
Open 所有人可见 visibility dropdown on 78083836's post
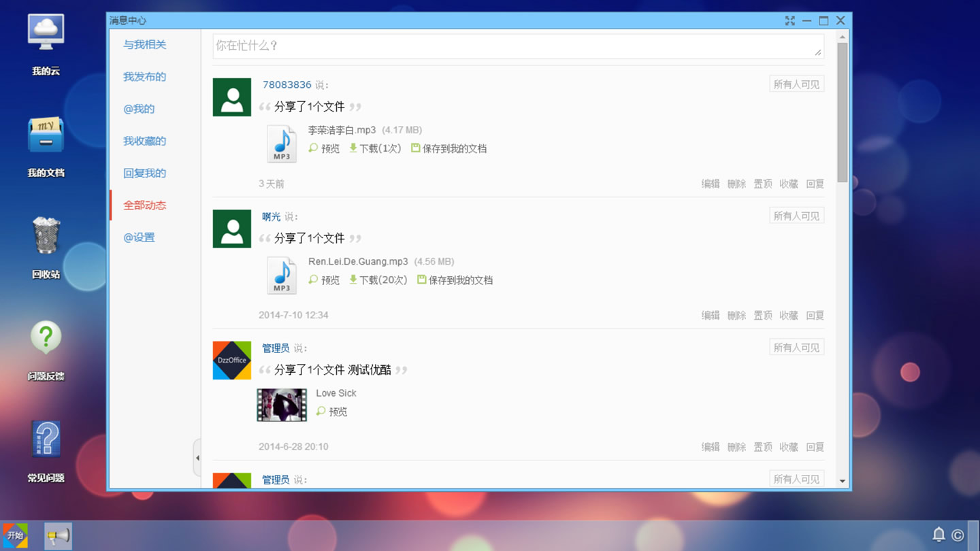796,84
